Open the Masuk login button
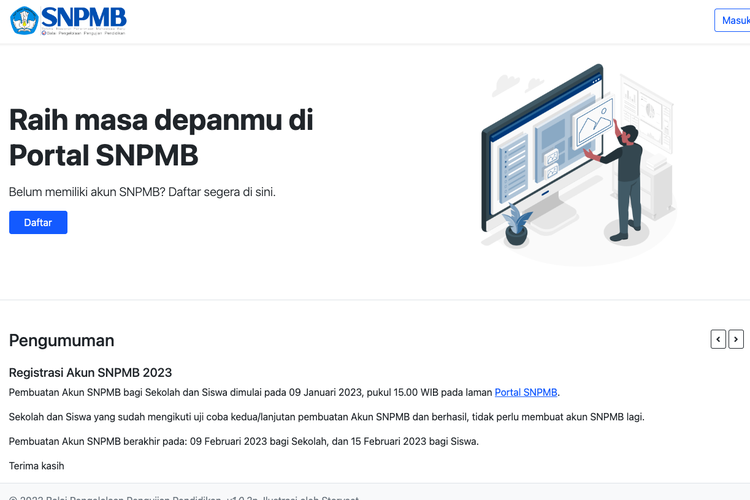 point(732,21)
